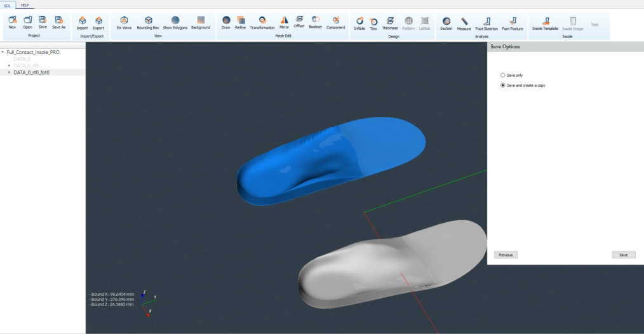Click the Insole Template icon
This screenshot has width=644, height=334.
click(x=545, y=22)
